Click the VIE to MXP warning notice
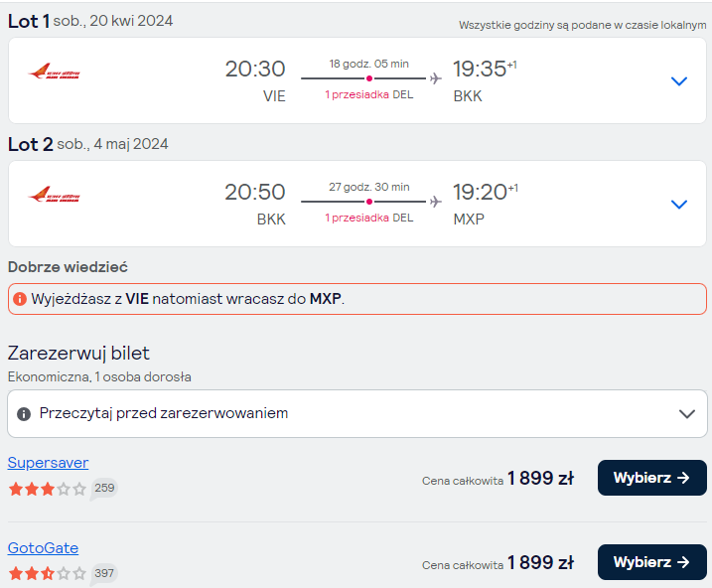Image resolution: width=712 pixels, height=588 pixels. point(357,299)
